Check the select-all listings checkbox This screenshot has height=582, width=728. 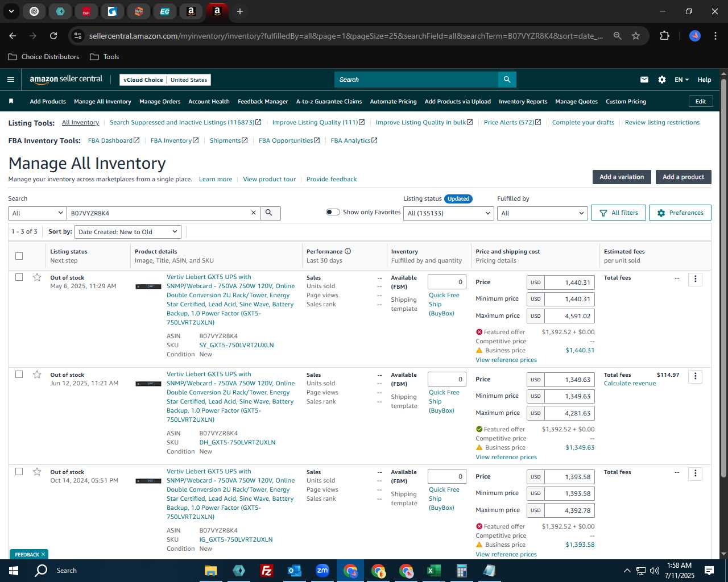[x=19, y=256]
